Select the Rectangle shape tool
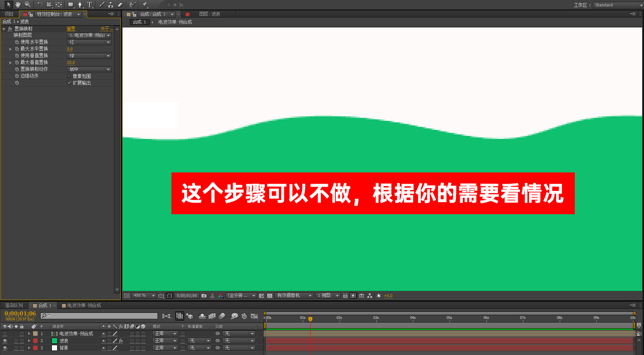The height and width of the screenshot is (355, 644). coord(71,5)
